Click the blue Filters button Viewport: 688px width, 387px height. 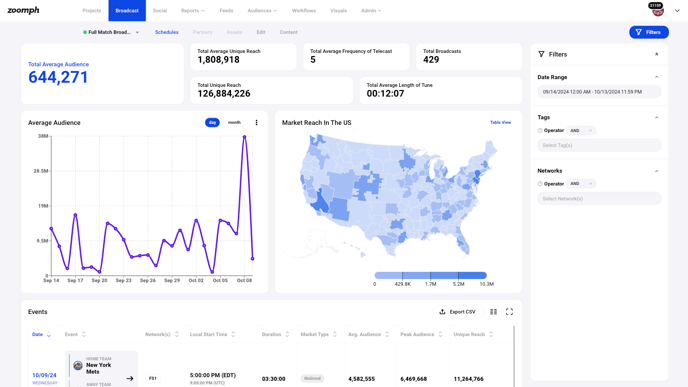[x=649, y=32]
